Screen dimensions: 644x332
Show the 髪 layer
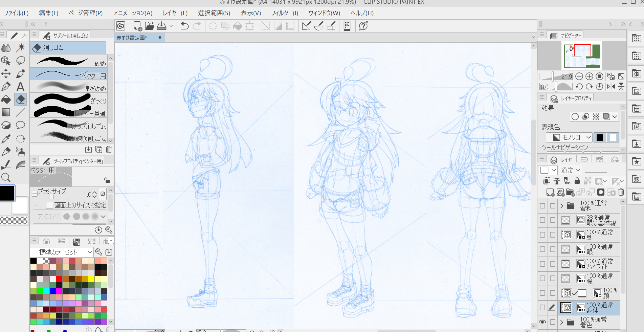click(x=542, y=235)
